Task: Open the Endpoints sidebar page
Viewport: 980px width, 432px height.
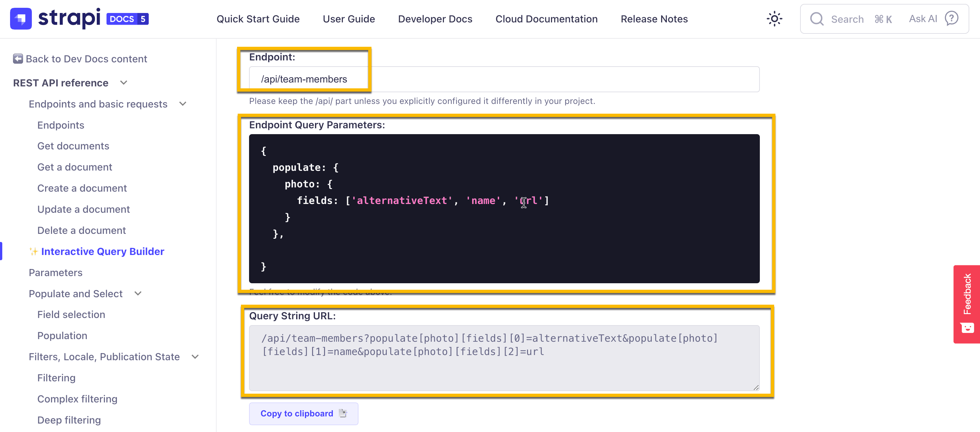Action: [x=61, y=125]
